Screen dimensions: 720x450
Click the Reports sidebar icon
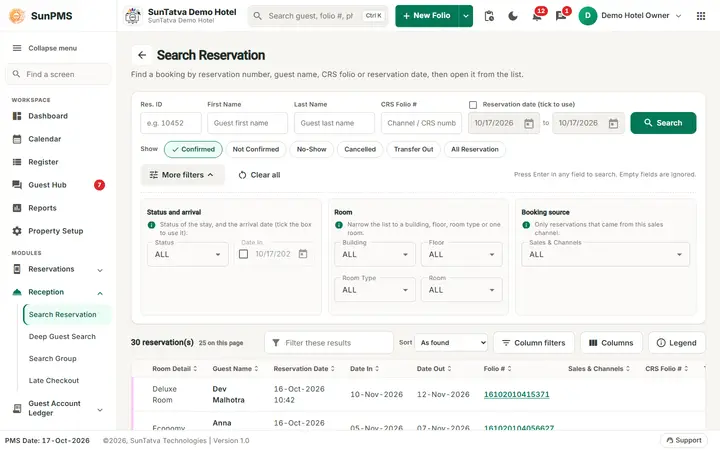[17, 208]
